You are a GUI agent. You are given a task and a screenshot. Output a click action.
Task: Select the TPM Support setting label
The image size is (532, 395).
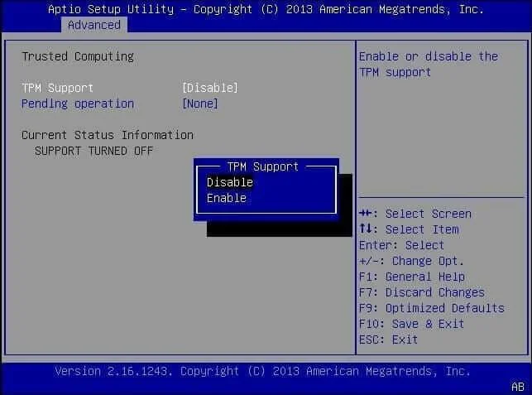pyautogui.click(x=57, y=88)
